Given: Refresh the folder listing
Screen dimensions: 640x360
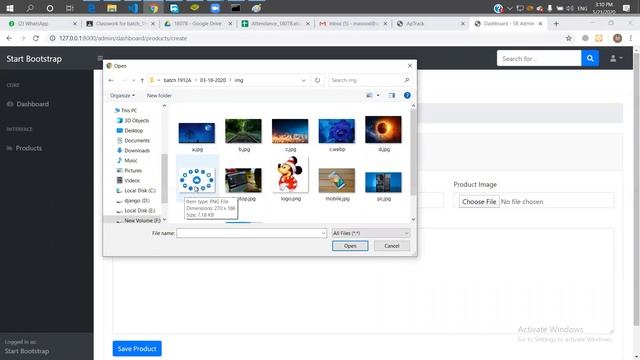Looking at the screenshot, I should coord(318,80).
